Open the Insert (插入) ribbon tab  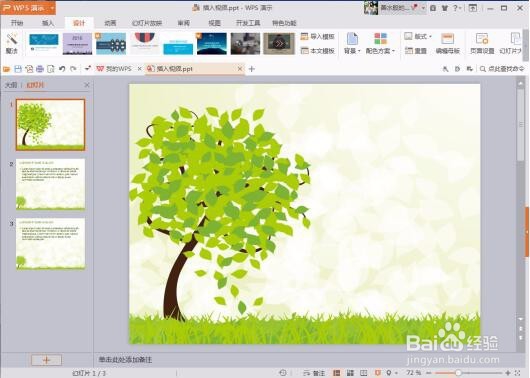tap(48, 23)
